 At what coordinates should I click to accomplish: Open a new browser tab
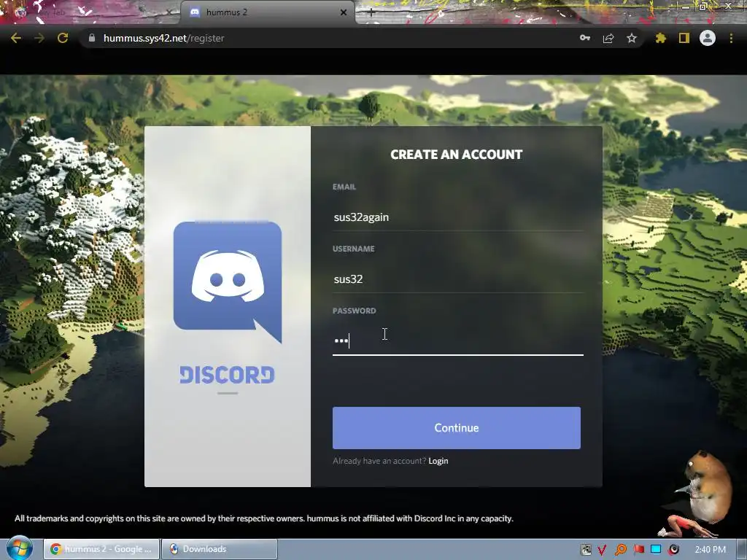(x=371, y=13)
